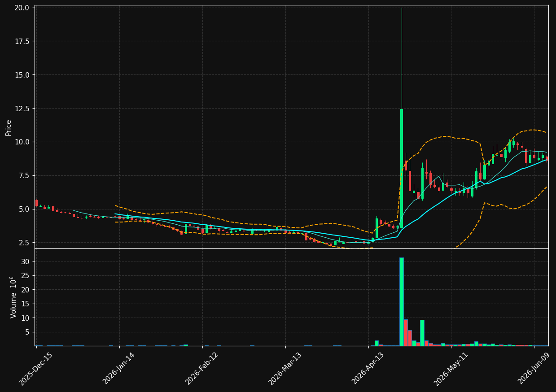This screenshot has height=392, width=556.
Task: Click the 12.5 price tick label
Action: click(22, 109)
